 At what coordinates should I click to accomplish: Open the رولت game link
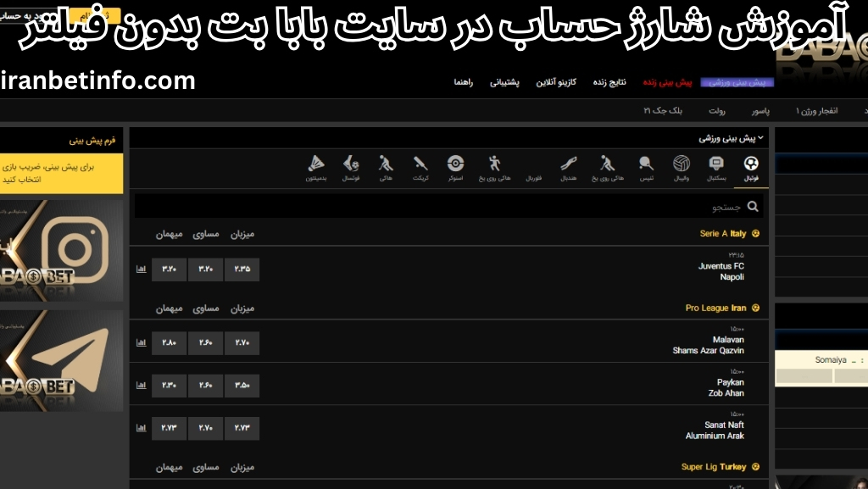point(717,111)
